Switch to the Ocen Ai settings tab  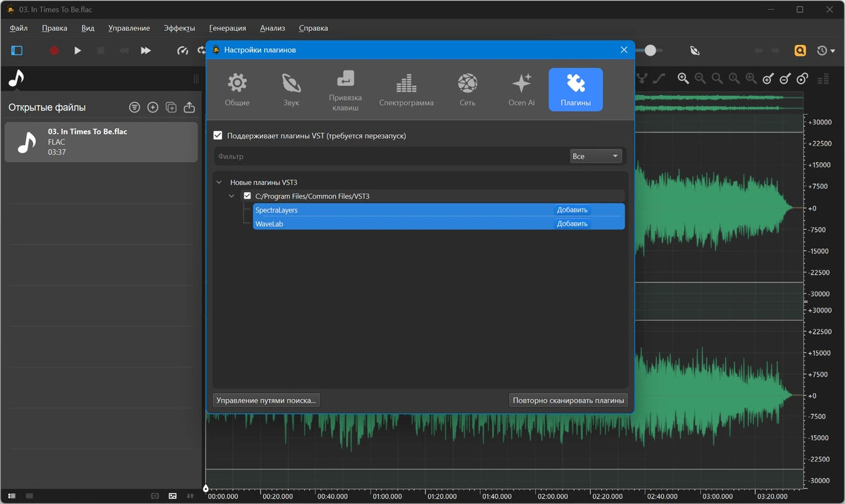[522, 89]
